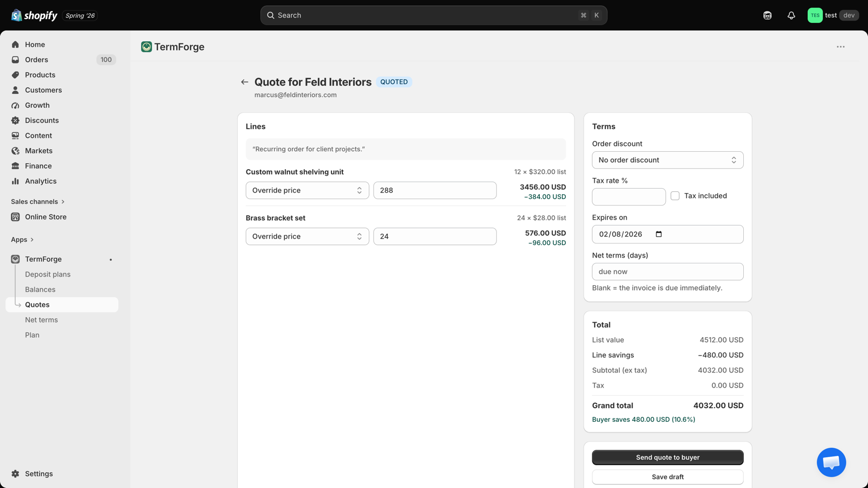Screen dimensions: 868x488
Task: Open the notifications bell
Action: 791,15
